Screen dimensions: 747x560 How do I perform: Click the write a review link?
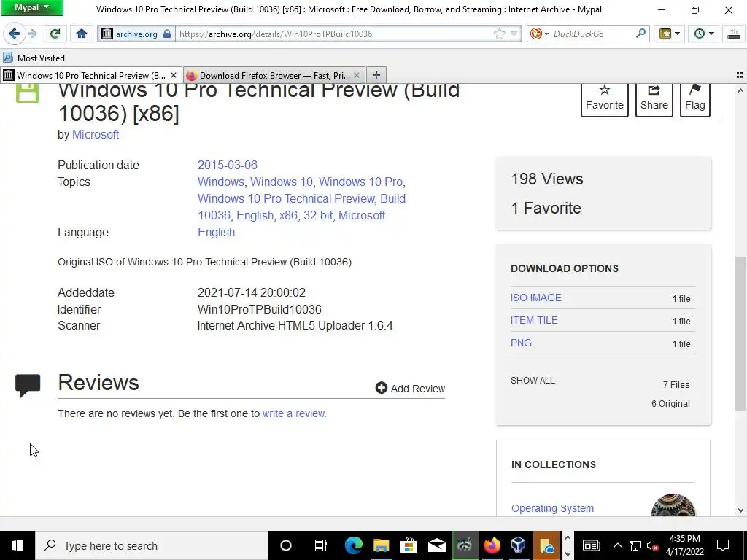294,413
